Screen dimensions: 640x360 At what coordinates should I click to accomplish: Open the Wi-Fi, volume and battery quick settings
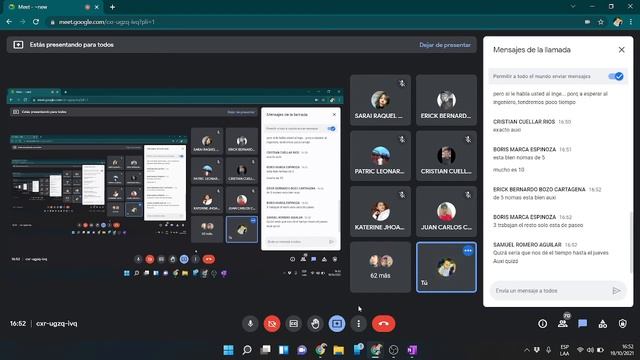[590, 350]
